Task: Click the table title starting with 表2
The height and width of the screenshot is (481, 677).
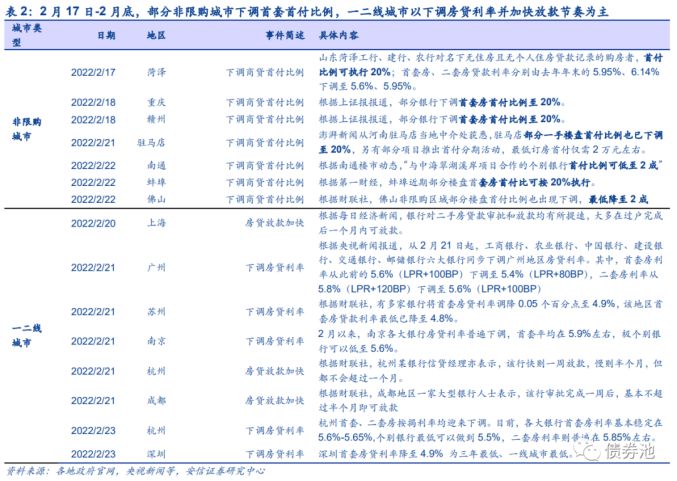Action: (307, 11)
